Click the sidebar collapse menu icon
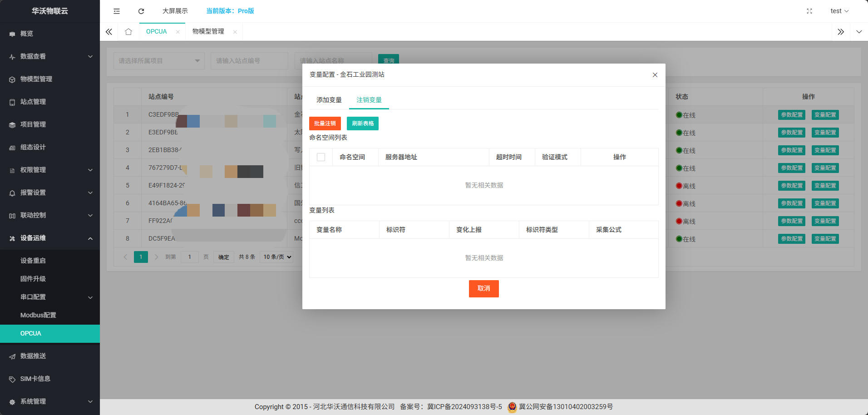 coord(117,11)
